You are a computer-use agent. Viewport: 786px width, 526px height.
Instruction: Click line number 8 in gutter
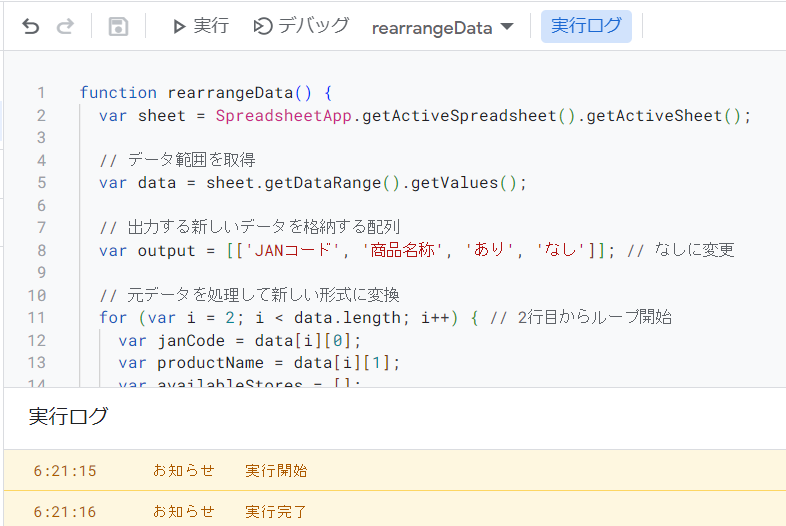coord(42,250)
